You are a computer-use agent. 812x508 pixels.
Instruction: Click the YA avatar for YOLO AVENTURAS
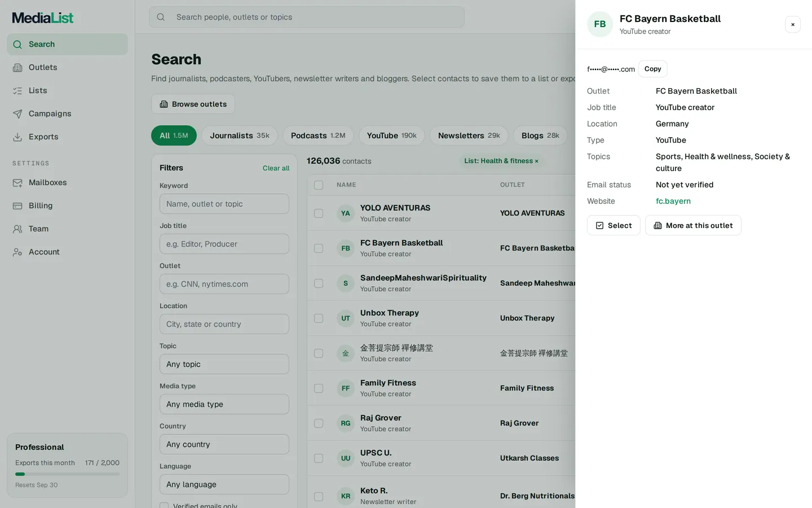point(346,213)
